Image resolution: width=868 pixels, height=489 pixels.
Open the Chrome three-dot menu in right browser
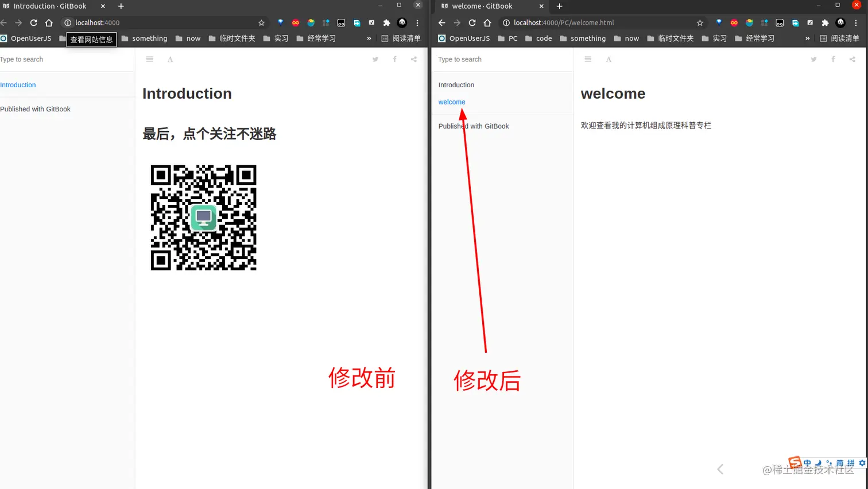tap(856, 23)
